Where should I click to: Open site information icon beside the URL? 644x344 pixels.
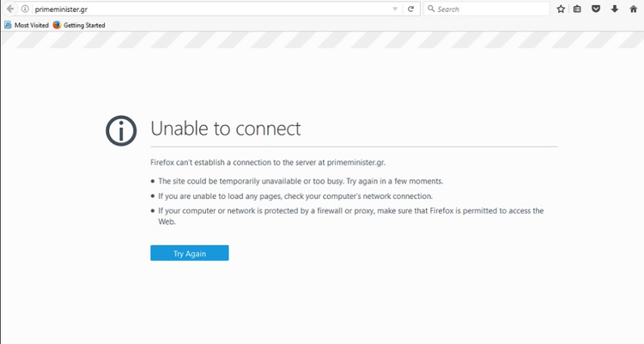click(25, 9)
